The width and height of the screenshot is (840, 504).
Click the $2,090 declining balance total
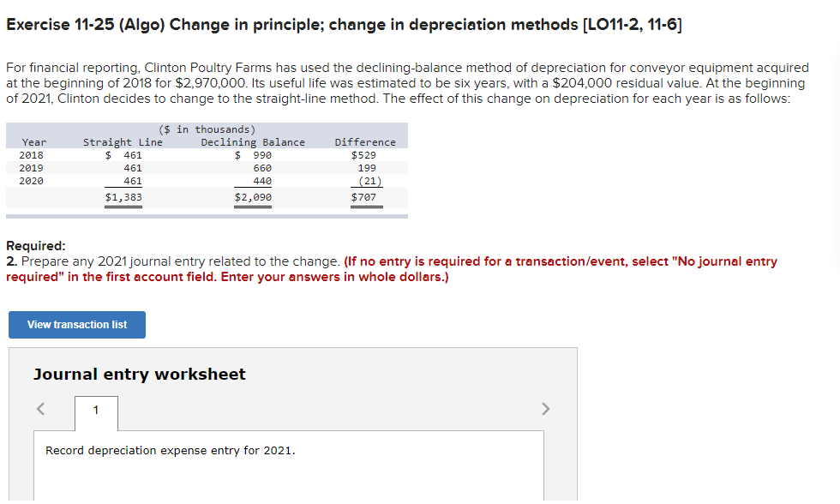click(x=253, y=196)
